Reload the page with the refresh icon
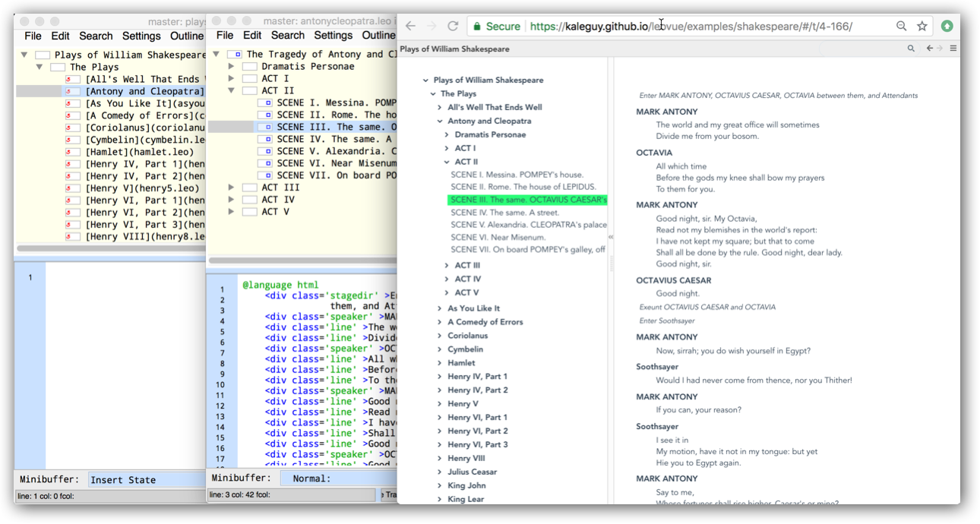The width and height of the screenshot is (980, 524). (x=453, y=26)
